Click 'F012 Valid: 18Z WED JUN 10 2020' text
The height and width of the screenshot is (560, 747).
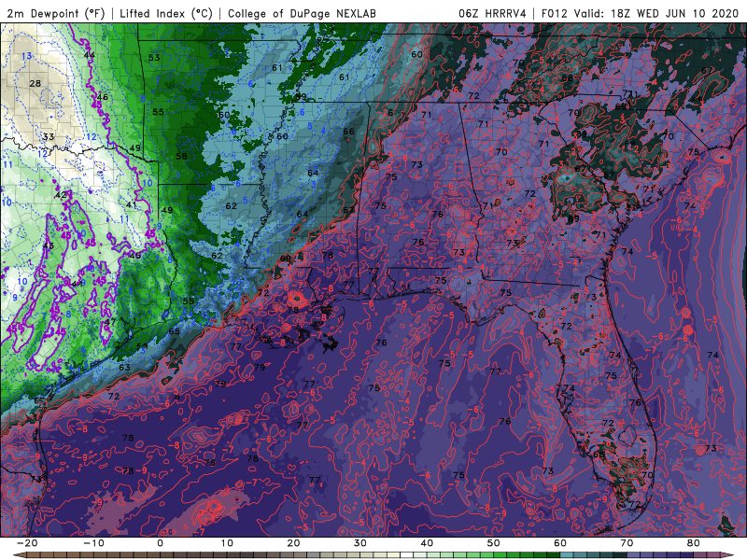(x=640, y=13)
